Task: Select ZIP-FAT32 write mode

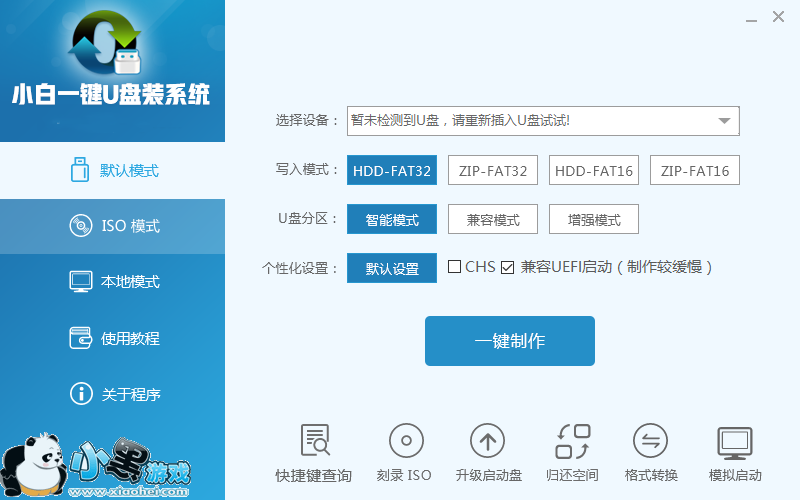Action: (493, 170)
